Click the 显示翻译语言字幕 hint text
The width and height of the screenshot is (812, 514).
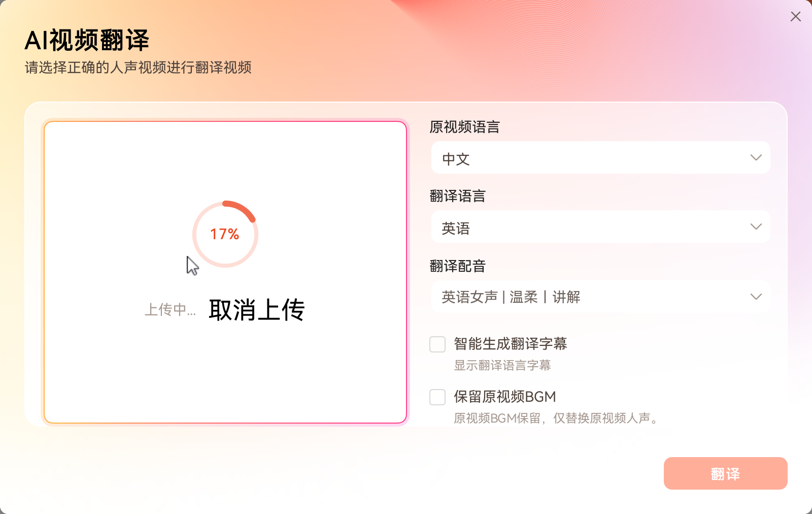502,366
